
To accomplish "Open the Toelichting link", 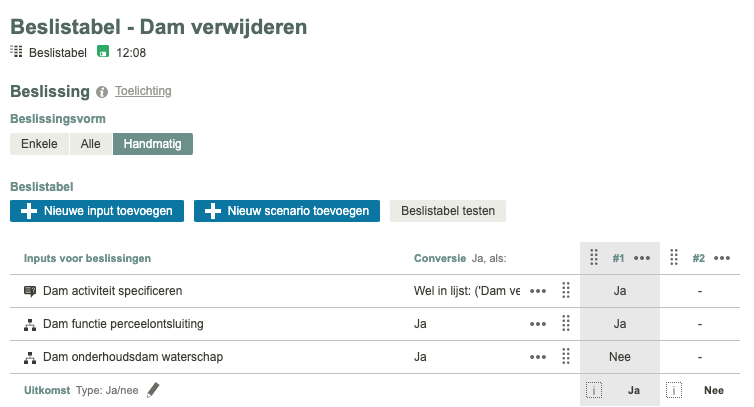I will pos(143,91).
